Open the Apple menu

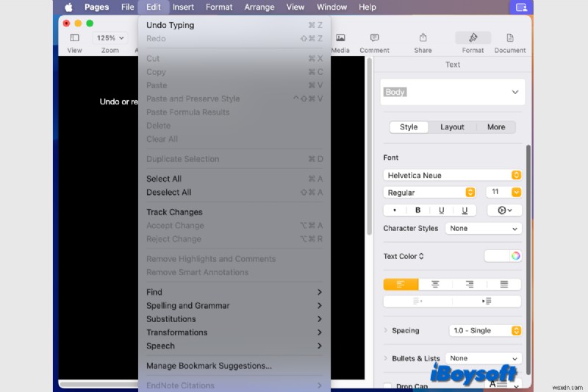68,7
